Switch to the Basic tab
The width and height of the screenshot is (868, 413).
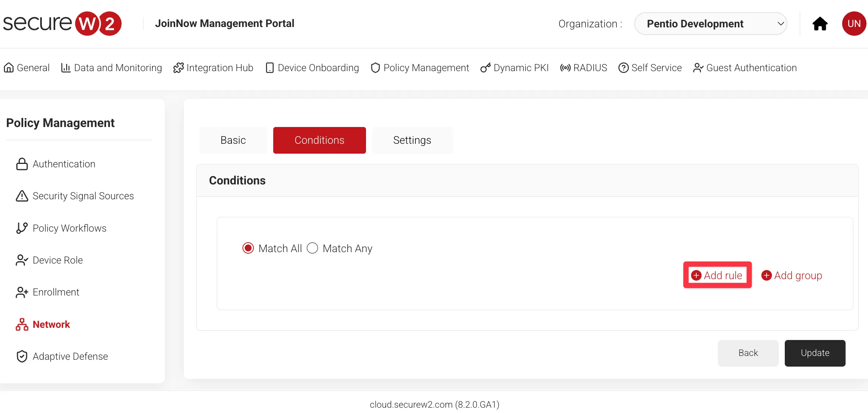click(233, 140)
